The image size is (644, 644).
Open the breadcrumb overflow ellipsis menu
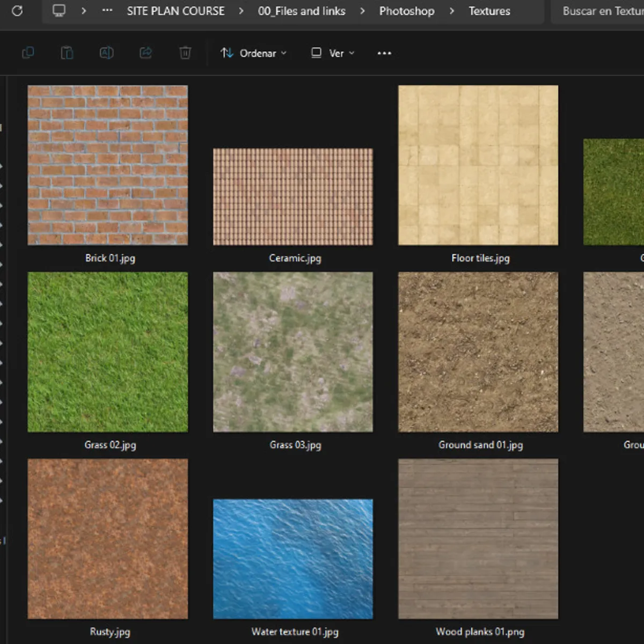106,11
